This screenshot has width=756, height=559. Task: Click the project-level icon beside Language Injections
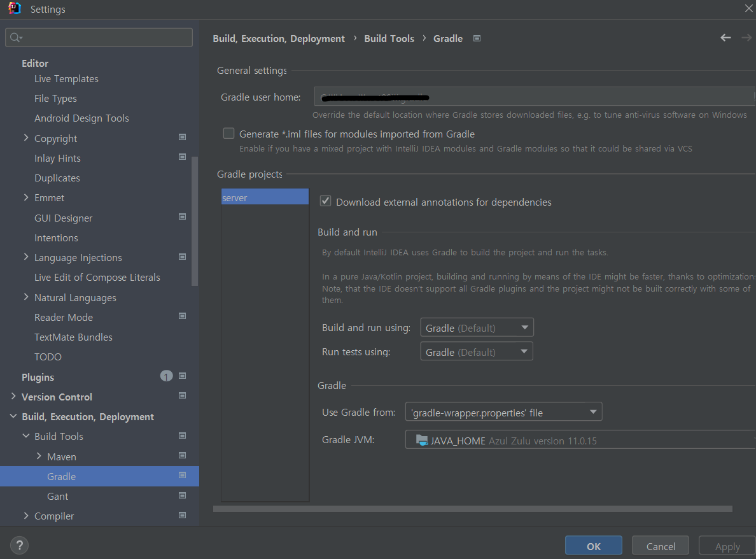coord(182,257)
